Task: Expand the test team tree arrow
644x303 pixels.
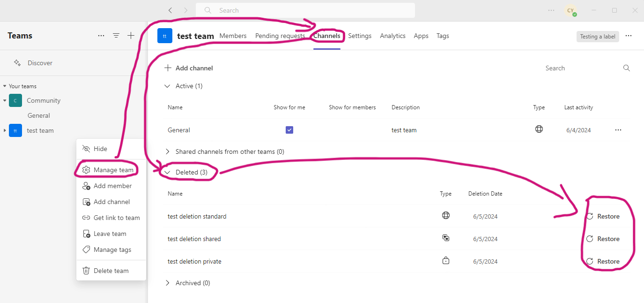Action: click(5, 130)
